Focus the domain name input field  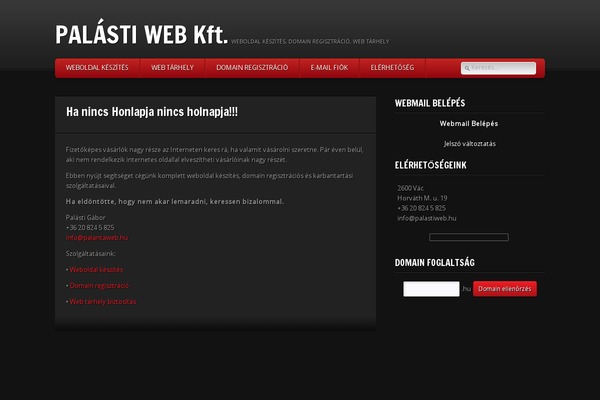tap(431, 289)
